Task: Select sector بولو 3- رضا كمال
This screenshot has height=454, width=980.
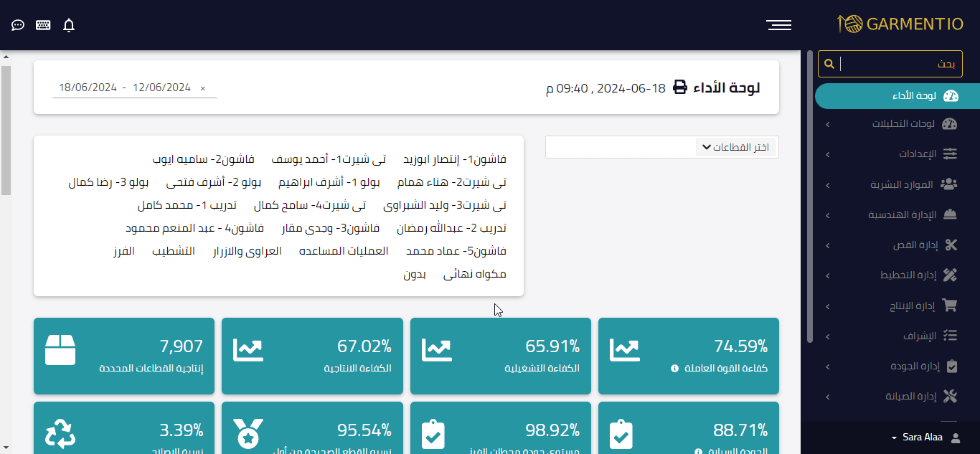Action: (x=108, y=182)
